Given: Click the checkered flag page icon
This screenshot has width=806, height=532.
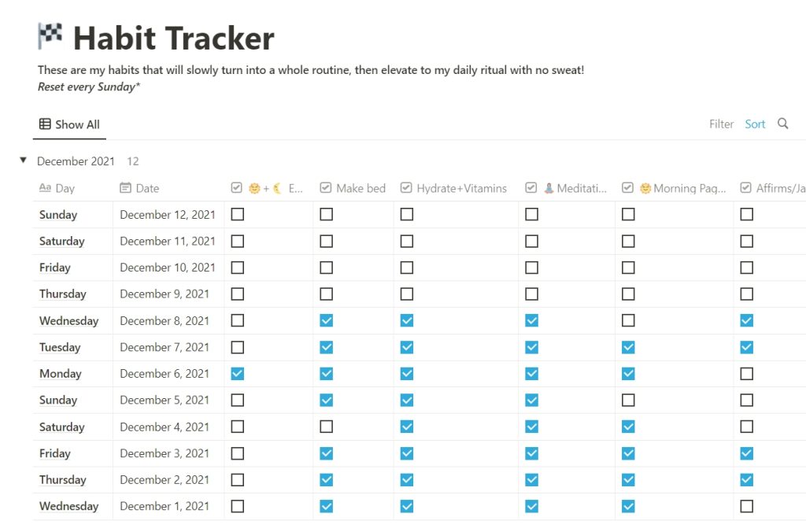Looking at the screenshot, I should (50, 36).
